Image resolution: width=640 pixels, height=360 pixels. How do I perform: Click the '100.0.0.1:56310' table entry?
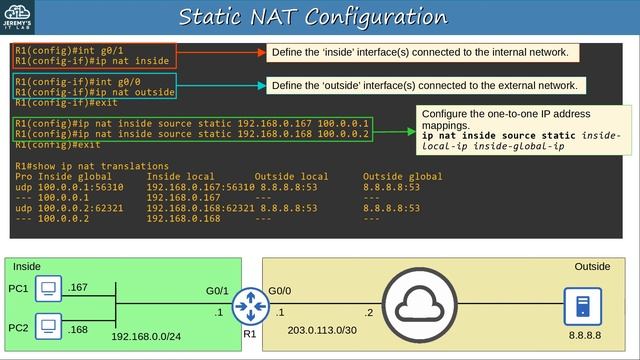click(x=80, y=187)
